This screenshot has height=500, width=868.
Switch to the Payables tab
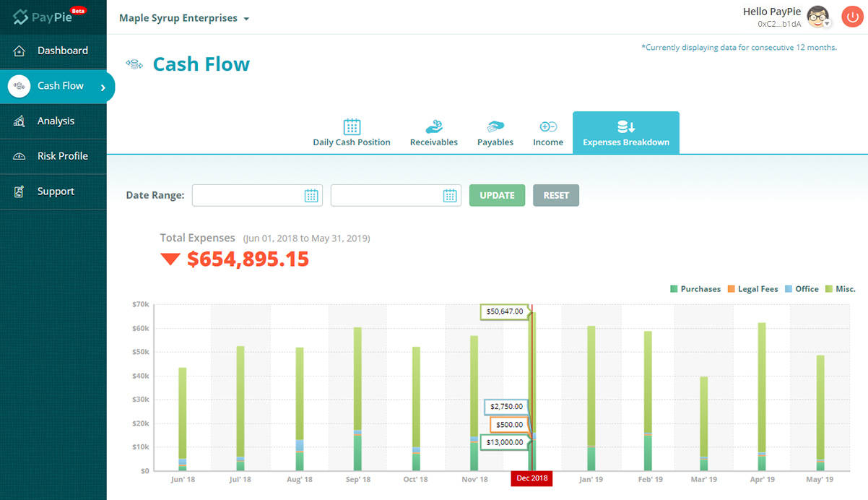point(495,132)
